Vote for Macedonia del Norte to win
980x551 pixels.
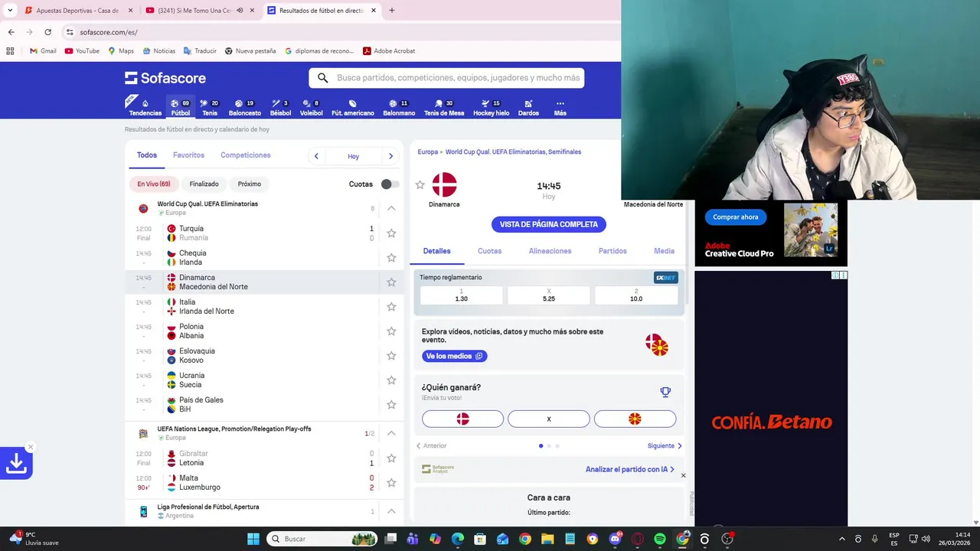pos(635,419)
